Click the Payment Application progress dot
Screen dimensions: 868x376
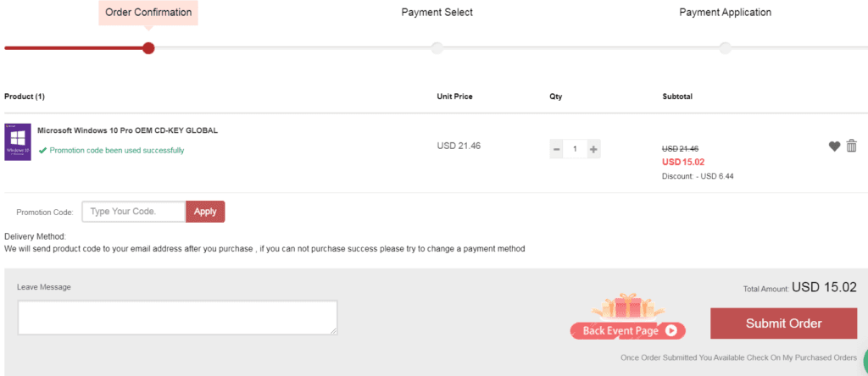coord(726,48)
